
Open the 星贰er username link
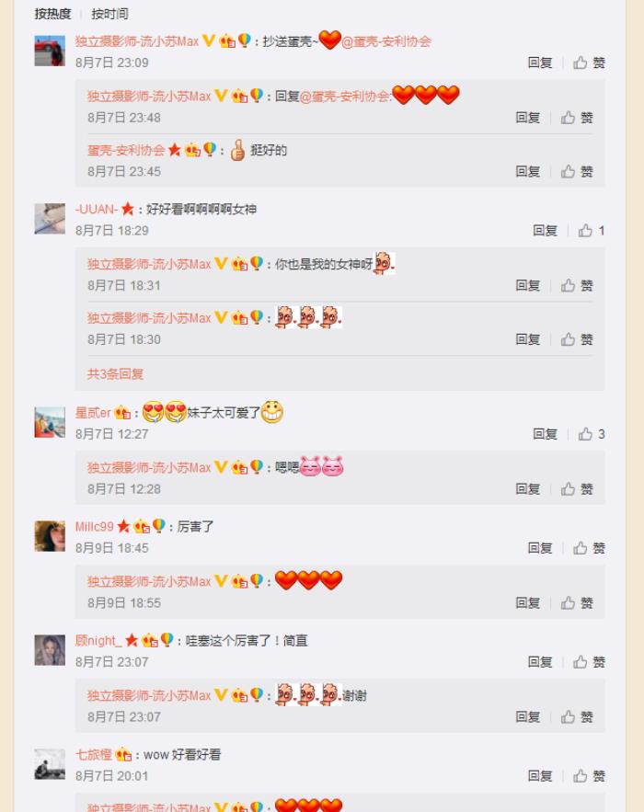93,413
